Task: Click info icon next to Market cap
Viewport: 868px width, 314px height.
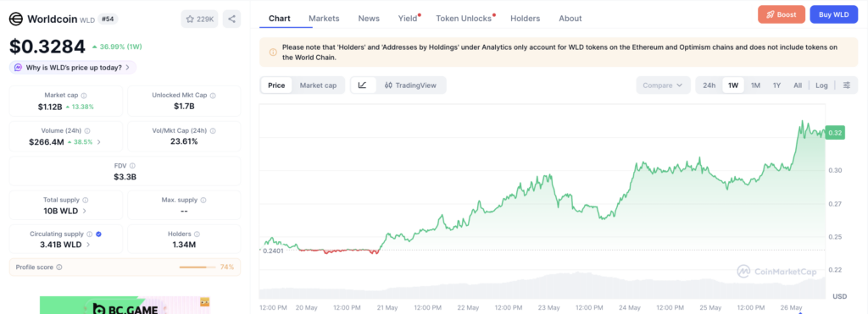Action: click(x=84, y=95)
